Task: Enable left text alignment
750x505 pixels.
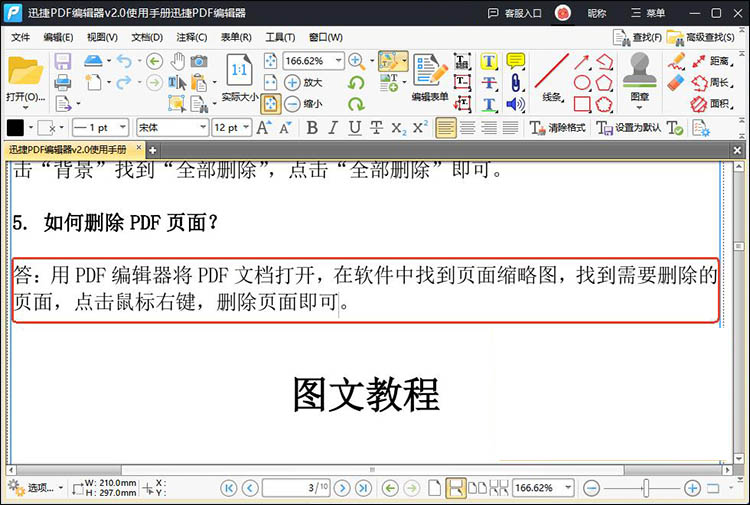Action: click(446, 128)
